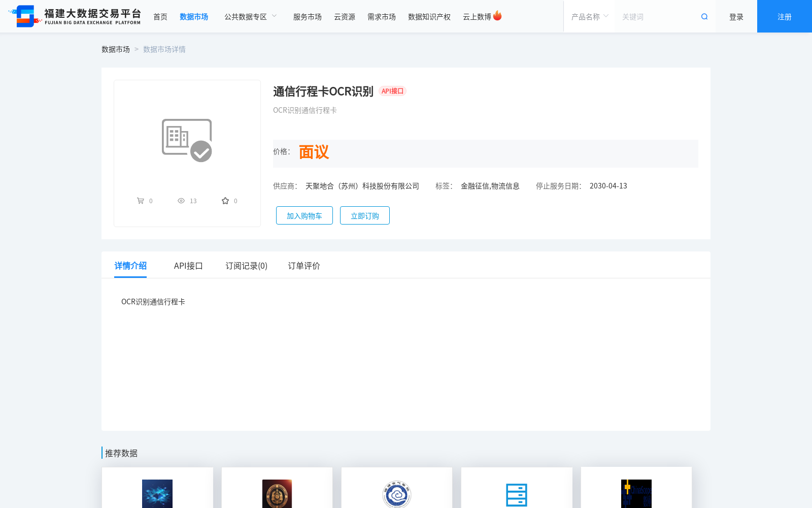Switch to 订阅记录(0) tab

[x=247, y=266]
